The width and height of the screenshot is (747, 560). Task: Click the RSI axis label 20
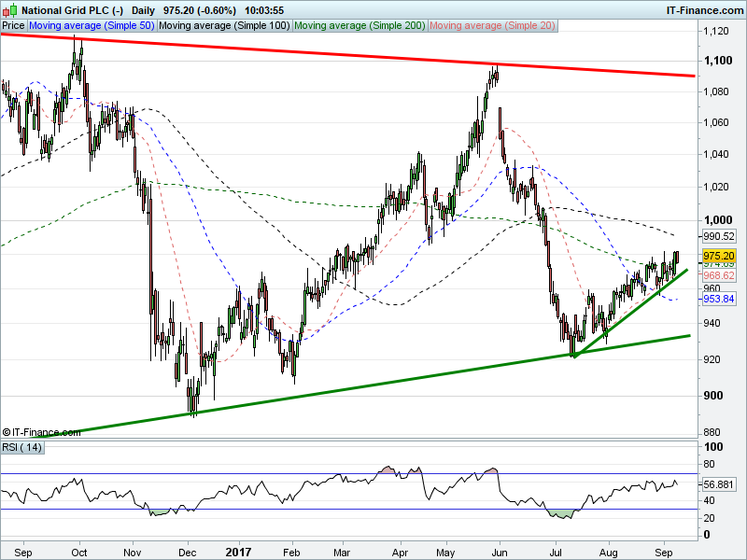pos(709,518)
